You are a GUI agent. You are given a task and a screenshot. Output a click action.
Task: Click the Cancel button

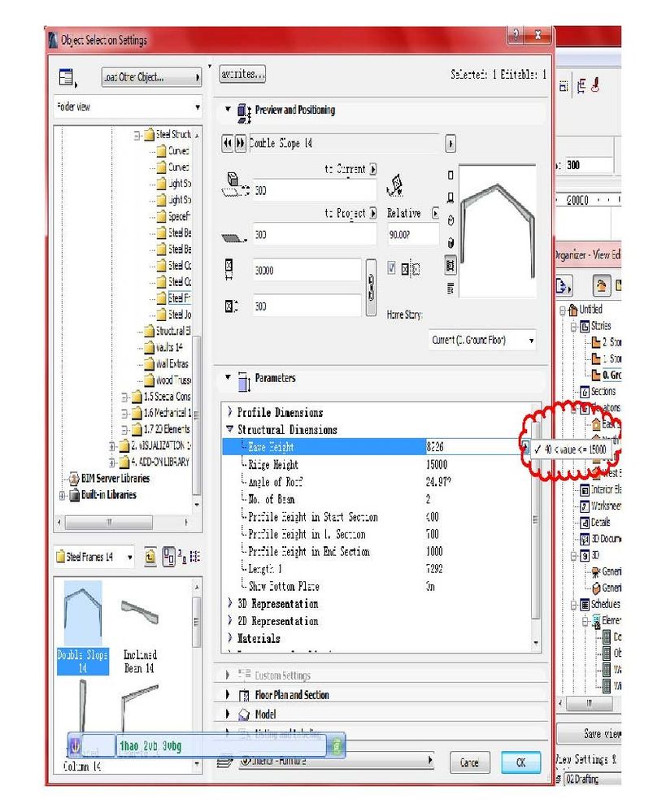click(x=469, y=762)
